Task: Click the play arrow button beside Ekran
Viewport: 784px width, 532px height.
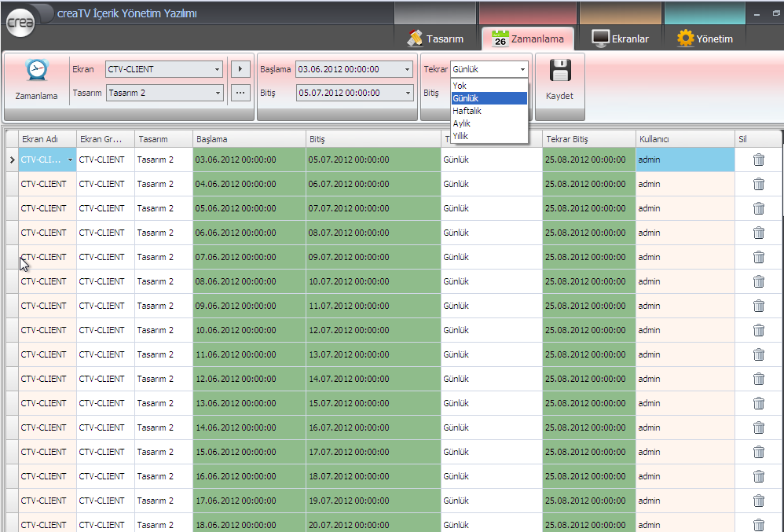Action: click(x=240, y=69)
